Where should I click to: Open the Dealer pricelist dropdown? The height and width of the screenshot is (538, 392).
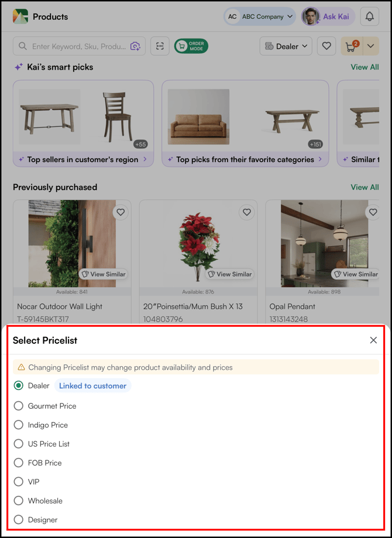click(286, 46)
